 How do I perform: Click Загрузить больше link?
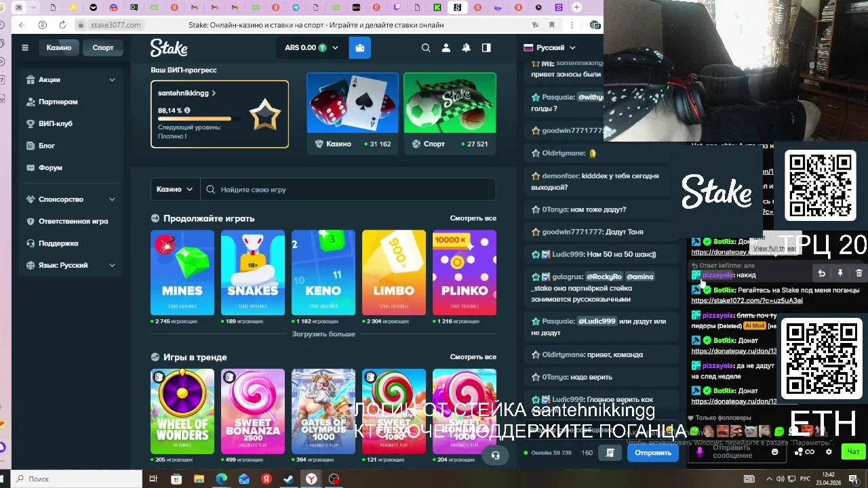click(x=323, y=334)
